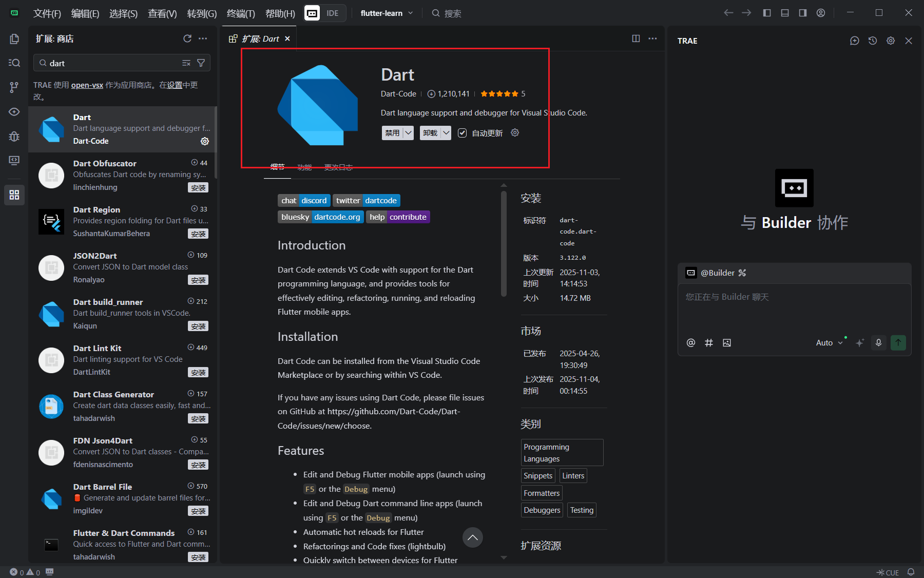Screen dimensions: 924x578
Task: Open the open-vsx link
Action: (x=87, y=85)
